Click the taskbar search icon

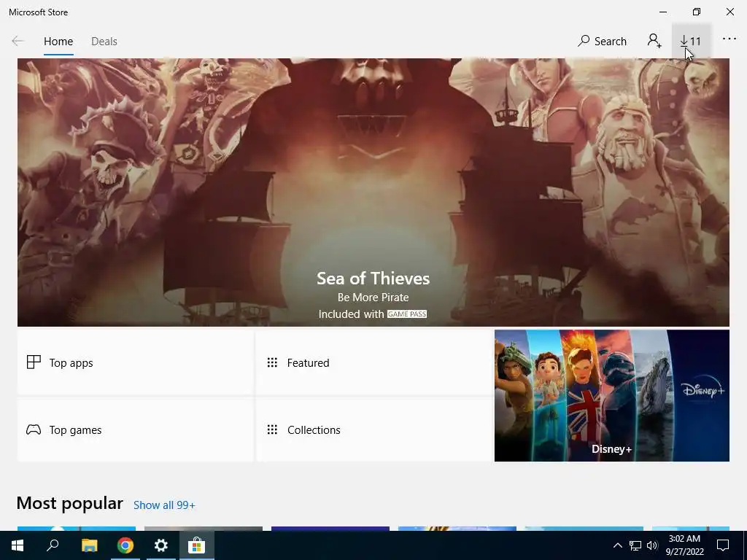pos(53,545)
